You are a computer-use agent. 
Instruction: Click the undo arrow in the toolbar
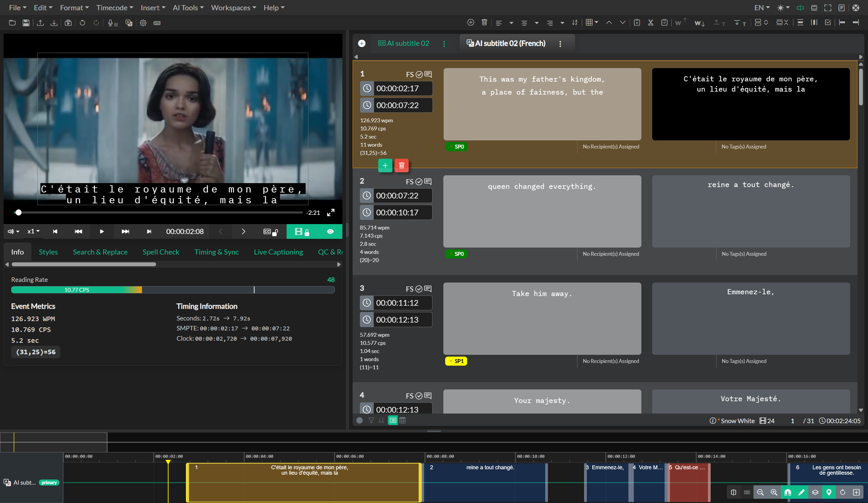click(x=82, y=23)
